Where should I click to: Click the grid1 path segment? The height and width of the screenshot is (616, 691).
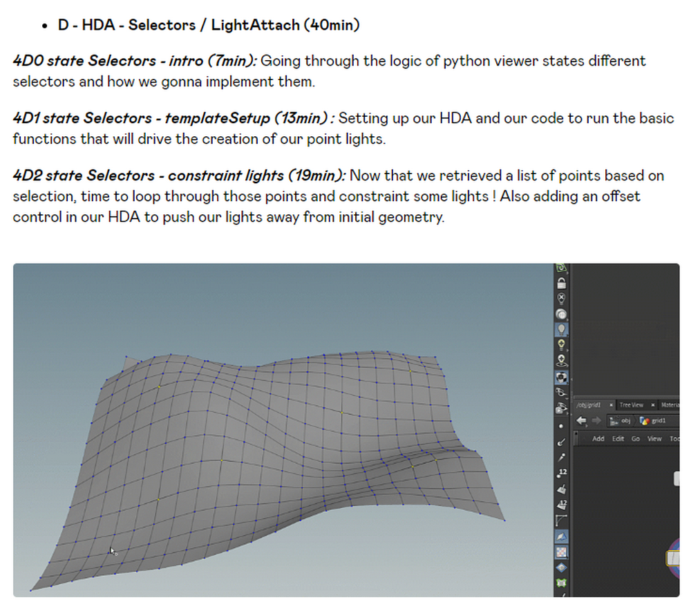click(x=653, y=421)
